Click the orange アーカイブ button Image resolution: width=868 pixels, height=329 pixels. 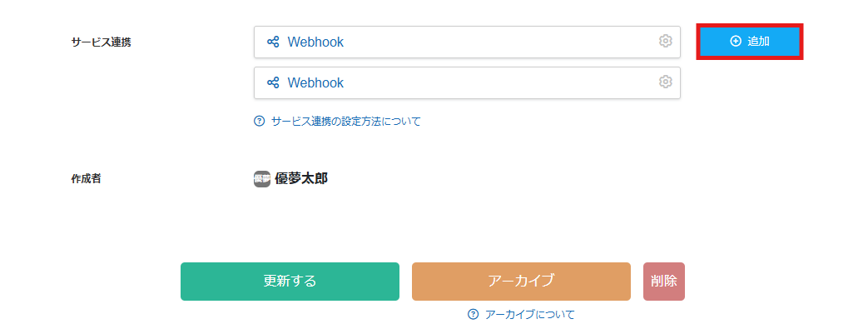pyautogui.click(x=521, y=282)
